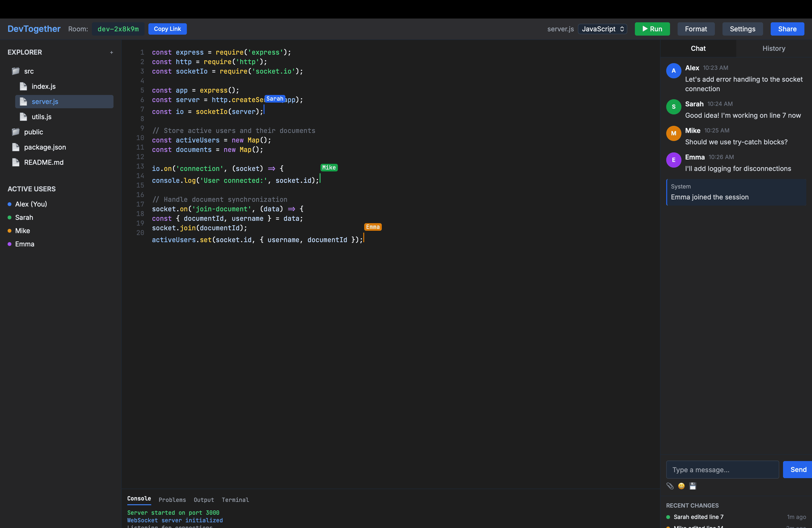Viewport: 812px width, 528px height.
Task: Create a new file with the Explorer plus icon
Action: [x=112, y=52]
